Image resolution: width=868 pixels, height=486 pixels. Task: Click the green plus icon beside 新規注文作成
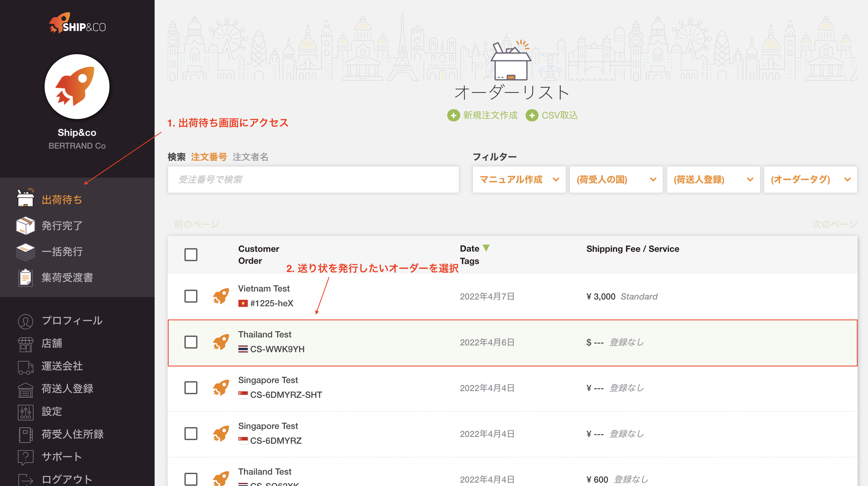click(x=453, y=115)
